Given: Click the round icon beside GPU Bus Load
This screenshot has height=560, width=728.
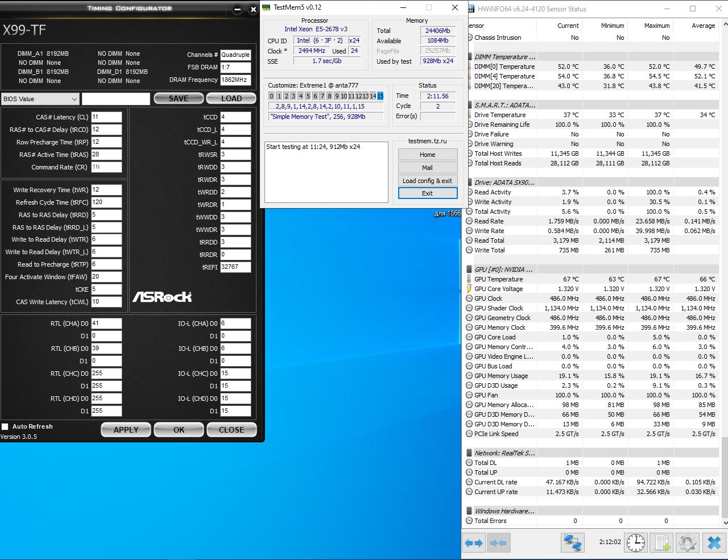Looking at the screenshot, I should tap(469, 366).
